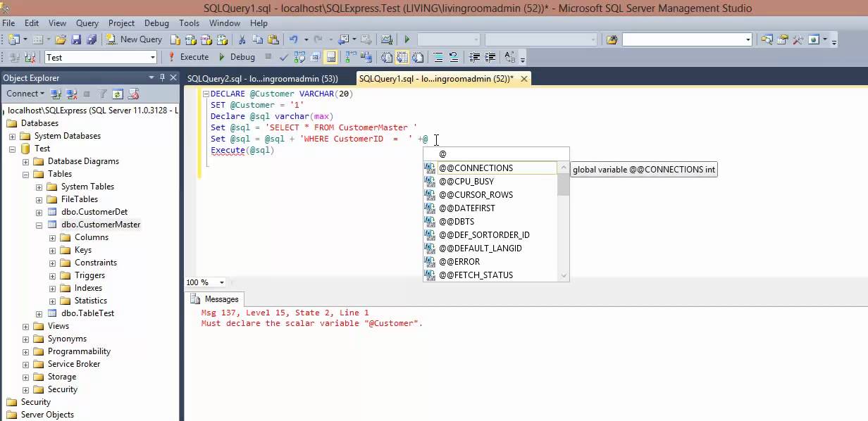
Task: Select the Server Objects folder
Action: [47, 415]
